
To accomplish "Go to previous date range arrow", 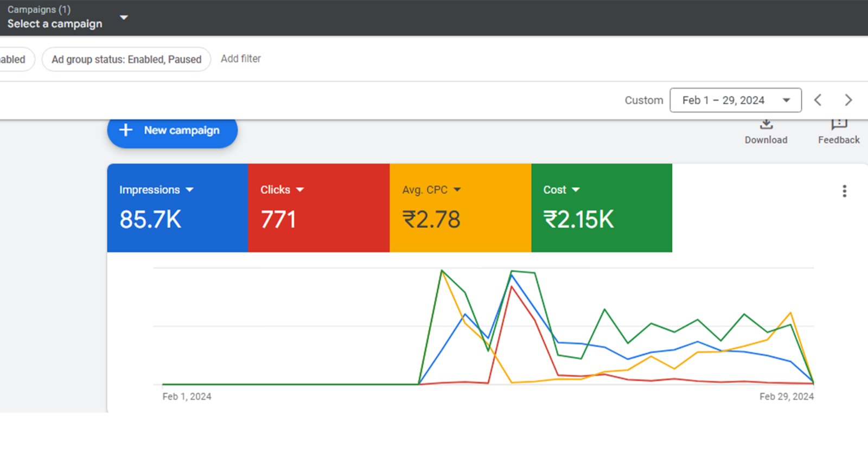I will click(818, 100).
